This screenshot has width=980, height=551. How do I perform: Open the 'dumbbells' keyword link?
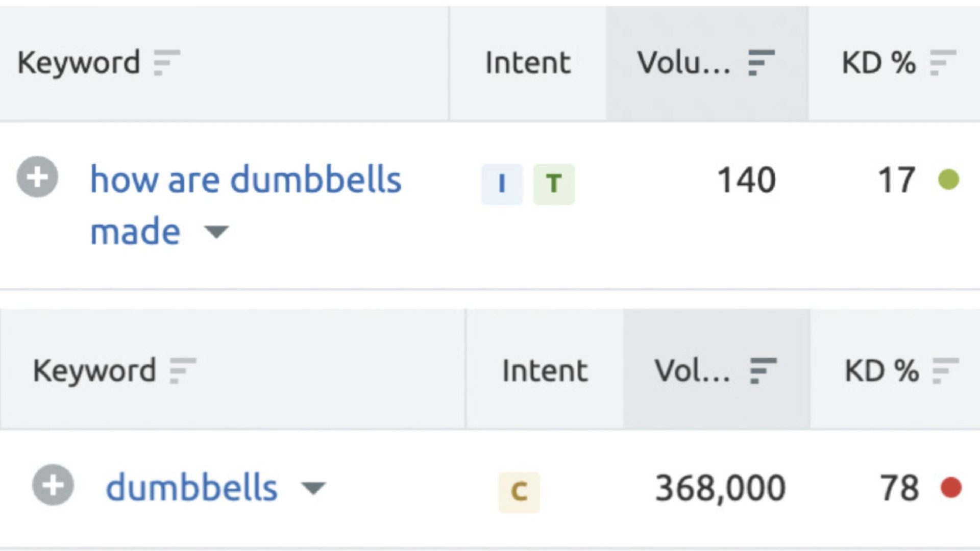click(x=191, y=487)
